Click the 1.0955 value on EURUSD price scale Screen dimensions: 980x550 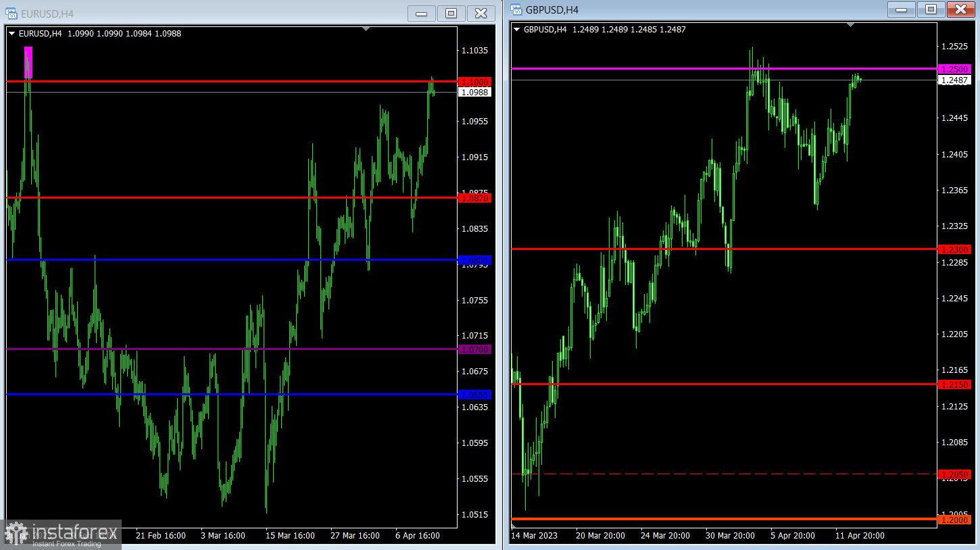pos(474,122)
